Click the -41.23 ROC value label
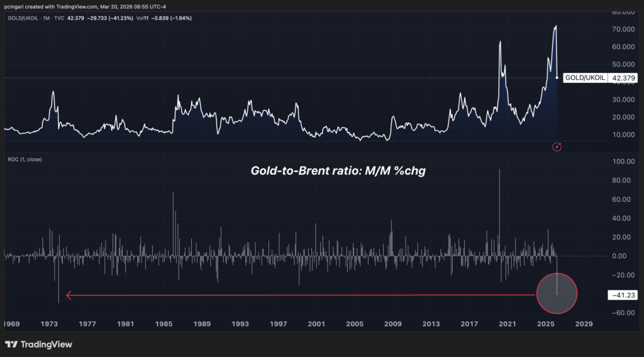This screenshot has width=644, height=357. click(623, 294)
